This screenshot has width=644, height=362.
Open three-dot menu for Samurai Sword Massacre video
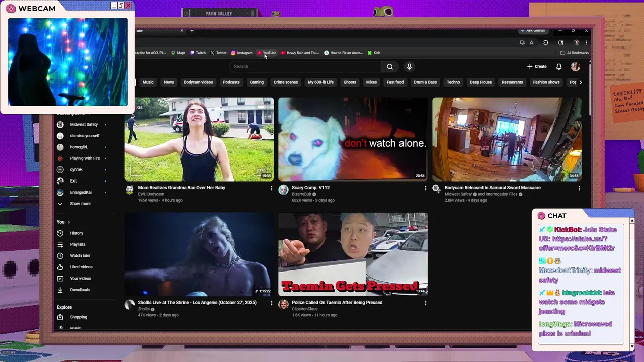579,188
